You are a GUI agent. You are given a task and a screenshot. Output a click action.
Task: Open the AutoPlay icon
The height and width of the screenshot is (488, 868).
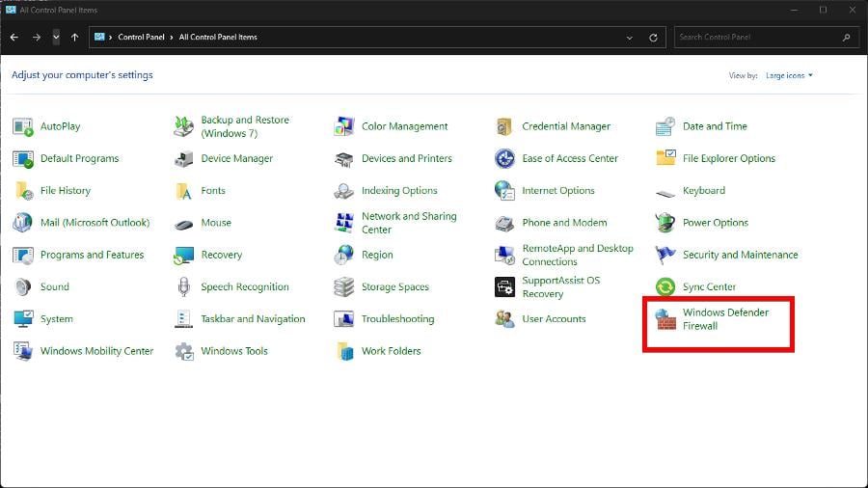point(23,126)
